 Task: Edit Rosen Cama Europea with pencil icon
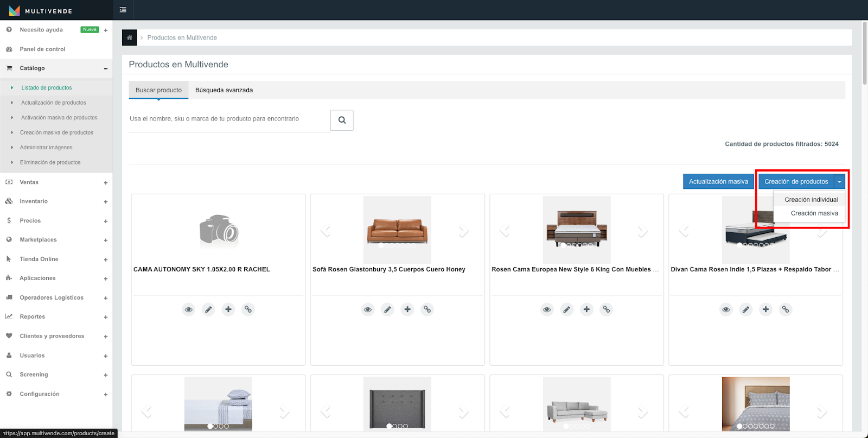point(566,309)
